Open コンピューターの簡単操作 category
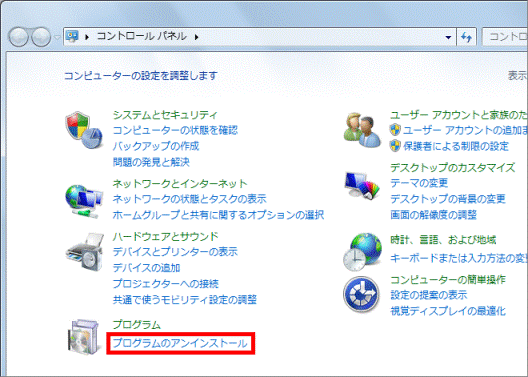The height and width of the screenshot is (377, 528). tap(448, 279)
